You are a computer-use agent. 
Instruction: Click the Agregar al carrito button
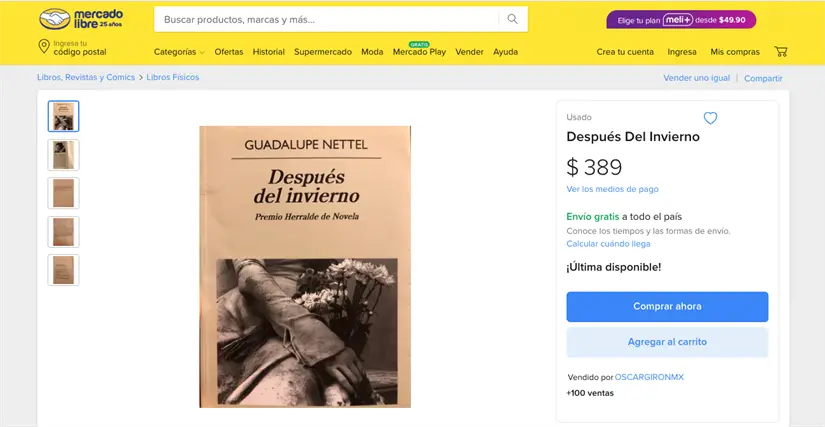click(x=667, y=342)
